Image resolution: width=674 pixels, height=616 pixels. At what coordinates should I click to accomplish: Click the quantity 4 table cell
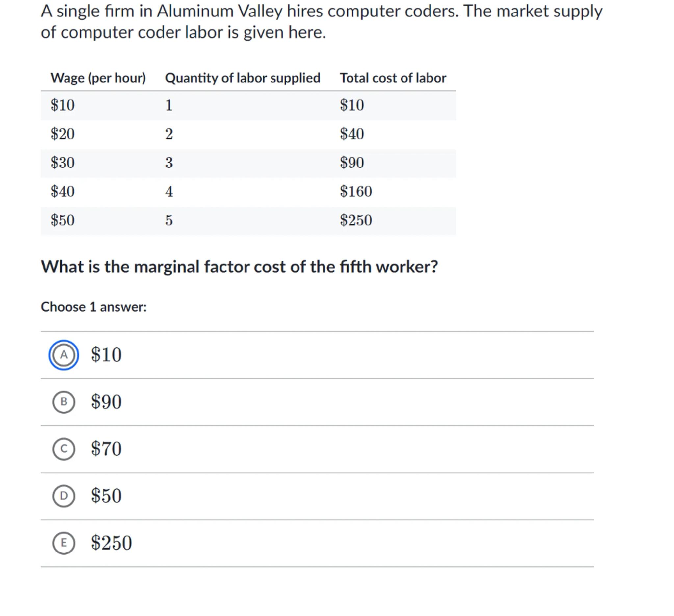169,192
